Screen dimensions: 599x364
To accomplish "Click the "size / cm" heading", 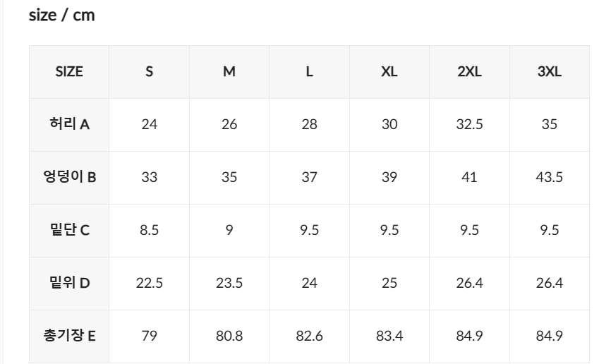I will coord(61,16).
